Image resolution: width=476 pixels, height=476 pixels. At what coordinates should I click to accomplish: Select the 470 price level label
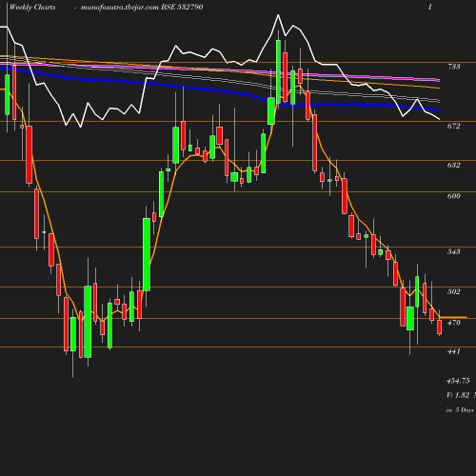(x=453, y=323)
